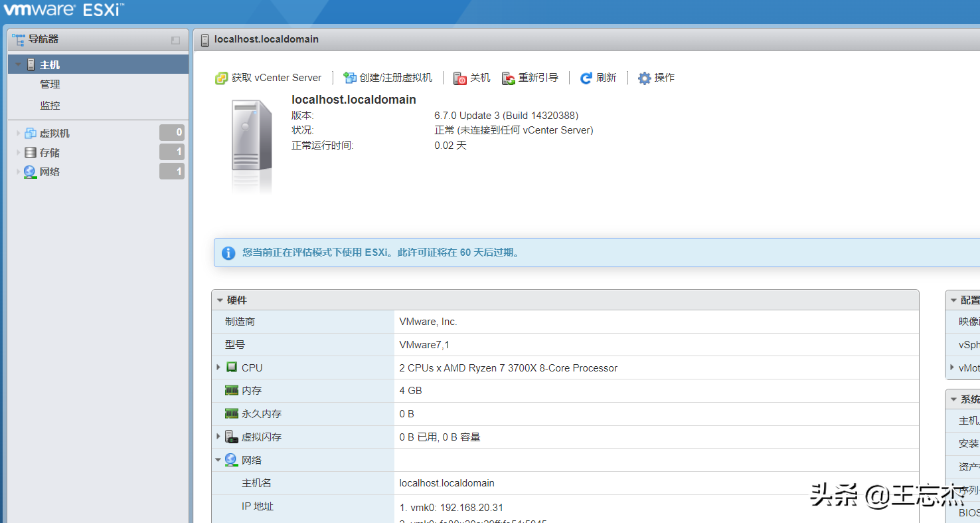Click the CPU chip icon in 硬件
980x523 pixels.
(x=232, y=367)
